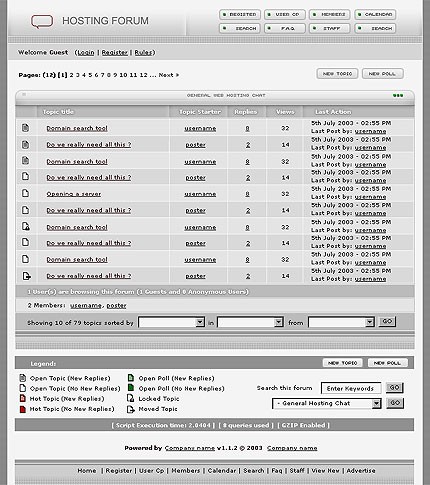This screenshot has height=485, width=430.
Task: Go to page 5 in pagination
Action: pyautogui.click(x=90, y=75)
